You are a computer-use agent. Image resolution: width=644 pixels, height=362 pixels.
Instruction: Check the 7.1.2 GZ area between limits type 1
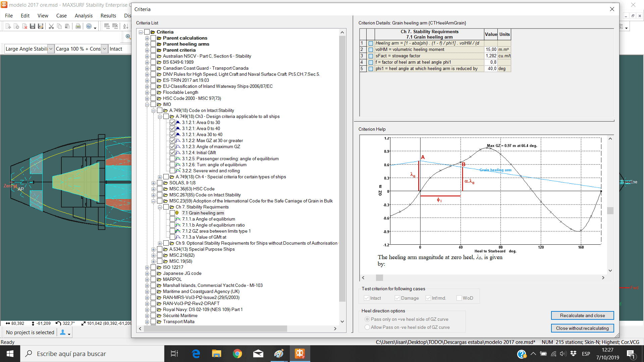[x=172, y=231]
